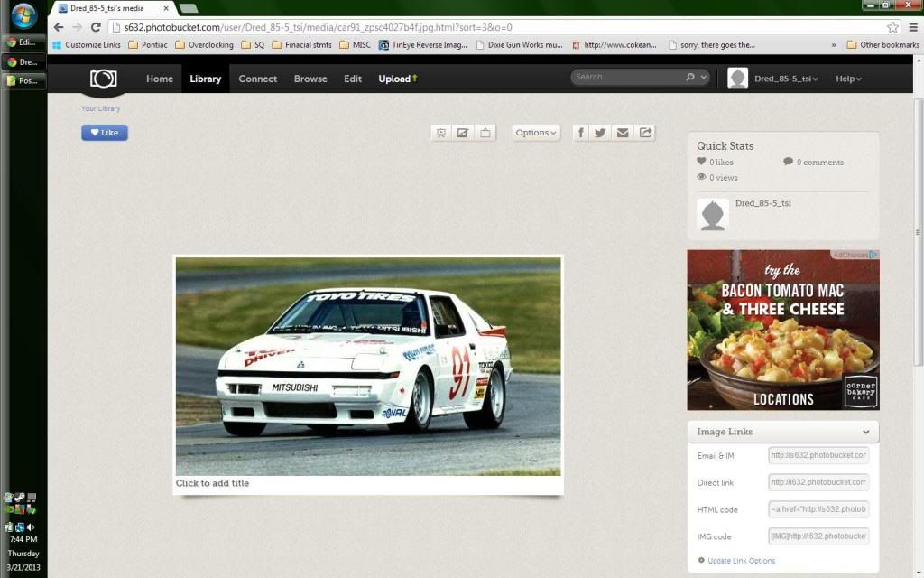Image resolution: width=924 pixels, height=578 pixels.
Task: Open the MISC bookmarks folder
Action: coord(356,45)
